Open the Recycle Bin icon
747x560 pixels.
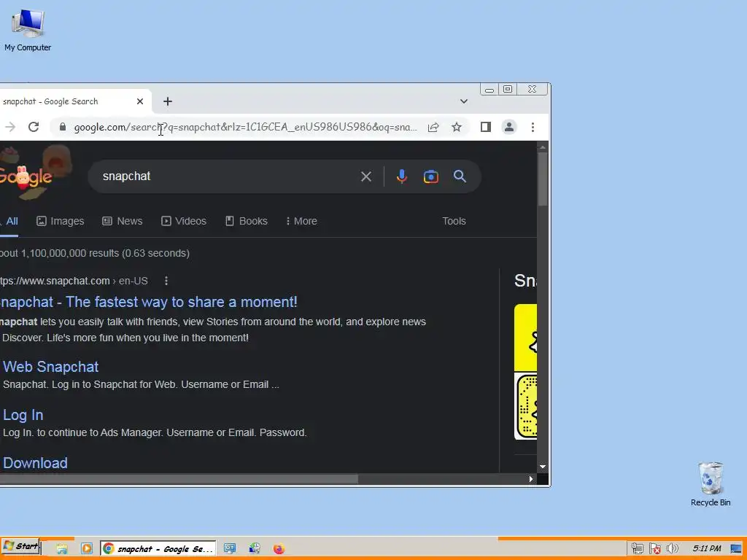[x=711, y=484]
